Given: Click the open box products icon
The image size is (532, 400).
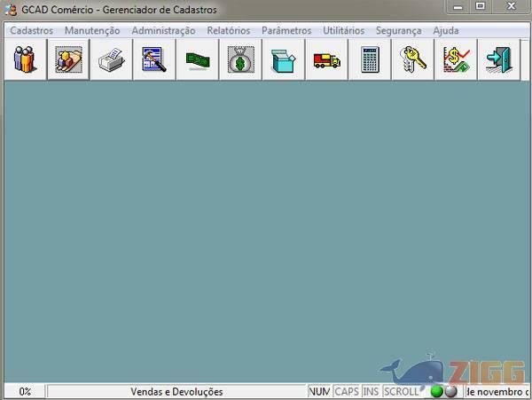Looking at the screenshot, I should pyautogui.click(x=284, y=59).
